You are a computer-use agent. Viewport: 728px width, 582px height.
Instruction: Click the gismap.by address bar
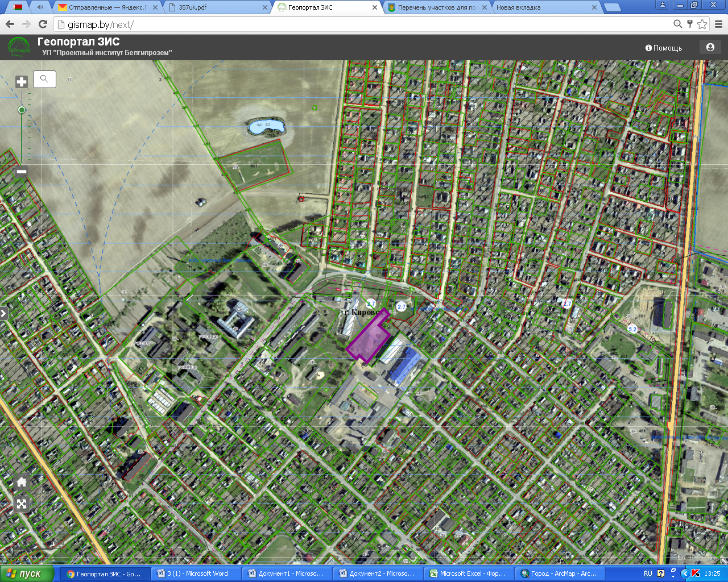coord(364,24)
